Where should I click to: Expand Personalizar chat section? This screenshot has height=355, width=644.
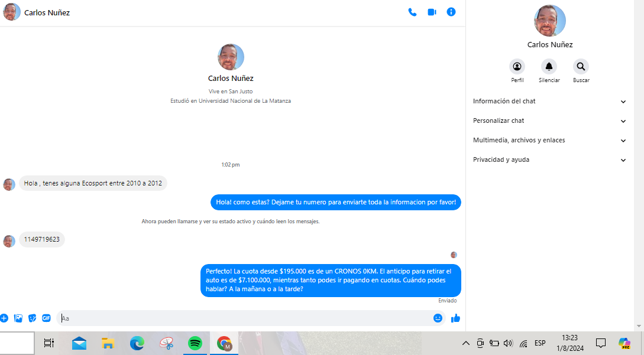[549, 121]
